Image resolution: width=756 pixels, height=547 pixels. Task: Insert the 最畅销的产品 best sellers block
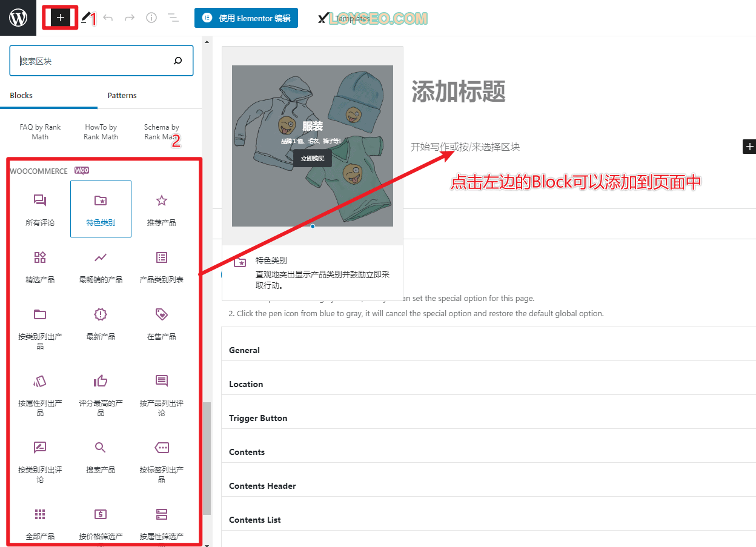pyautogui.click(x=101, y=266)
